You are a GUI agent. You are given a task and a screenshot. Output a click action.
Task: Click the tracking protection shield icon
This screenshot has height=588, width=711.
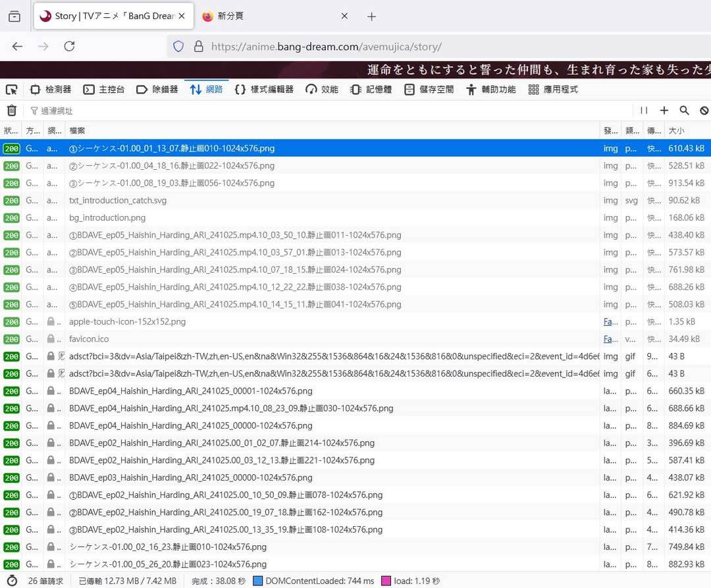tap(178, 47)
